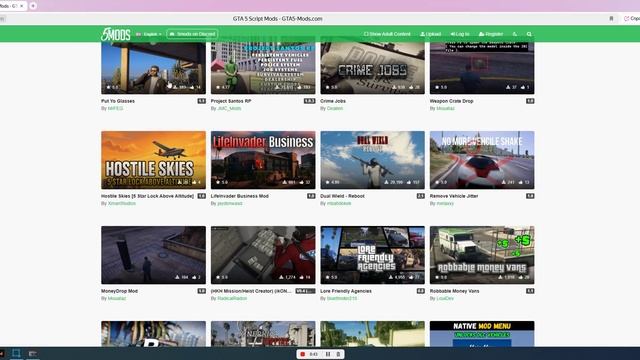This screenshot has height=360, width=640.
Task: Click the 'Hostile Skies [5 Star Lock Above Altitude]' title
Action: click(x=147, y=196)
